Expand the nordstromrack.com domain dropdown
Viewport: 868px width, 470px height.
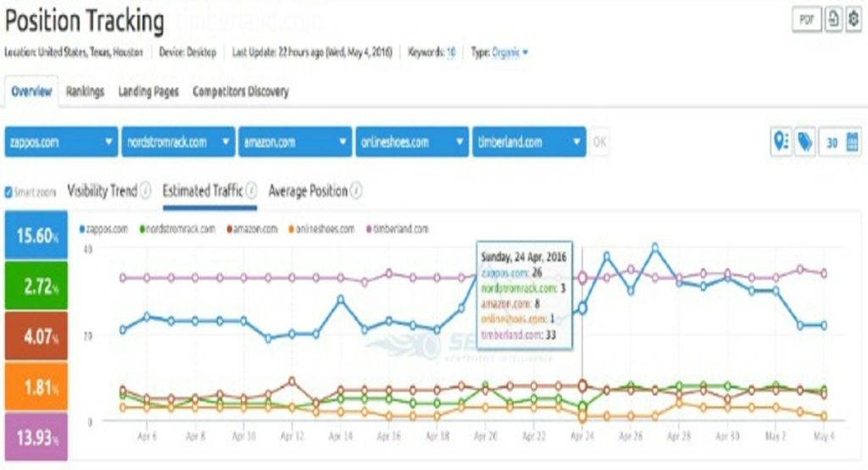pos(178,142)
